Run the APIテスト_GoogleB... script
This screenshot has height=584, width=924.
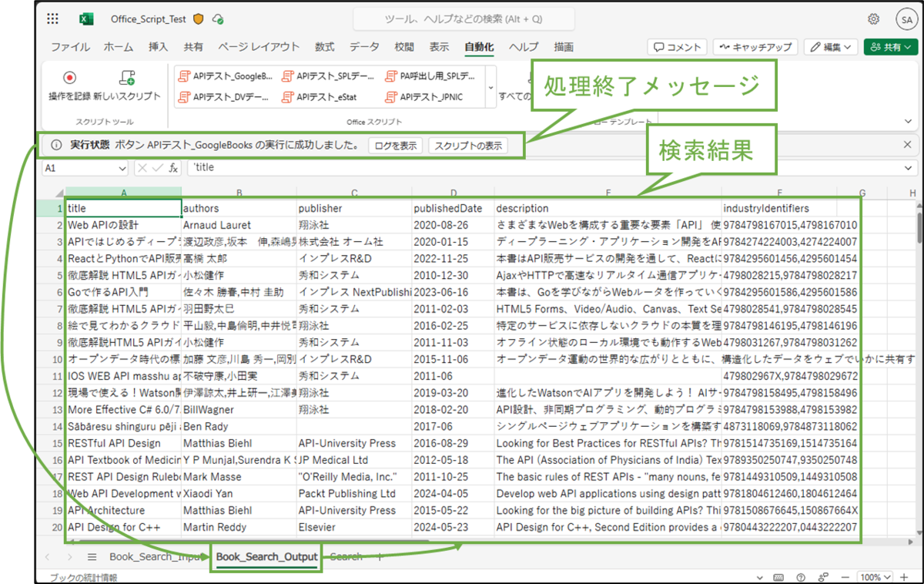coord(225,76)
